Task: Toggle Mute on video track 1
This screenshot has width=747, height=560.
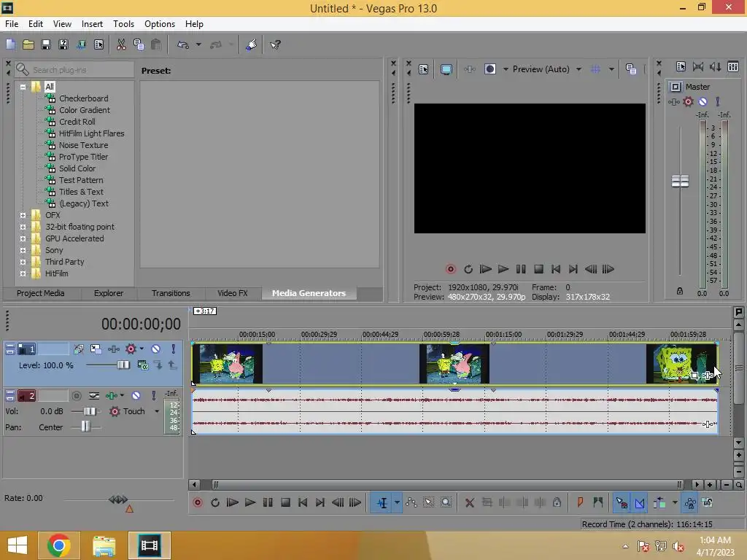Action: 156,349
